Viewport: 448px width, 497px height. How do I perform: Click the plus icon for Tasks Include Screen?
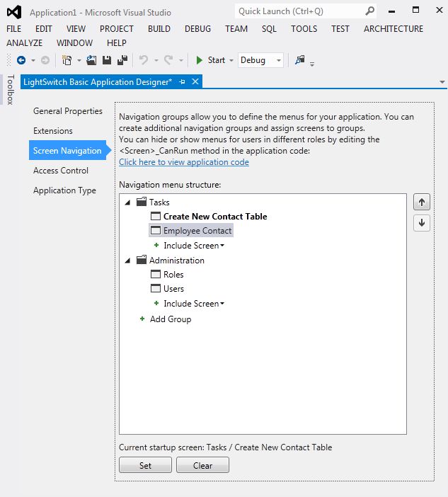coord(156,245)
